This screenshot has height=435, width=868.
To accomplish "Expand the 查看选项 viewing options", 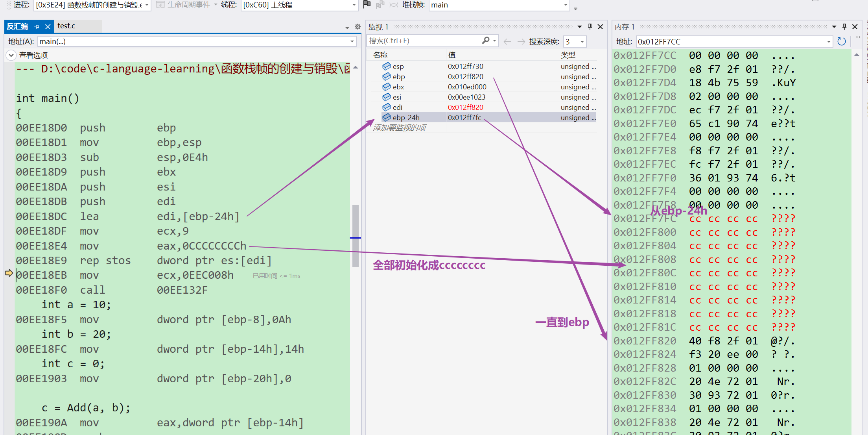I will (x=11, y=55).
